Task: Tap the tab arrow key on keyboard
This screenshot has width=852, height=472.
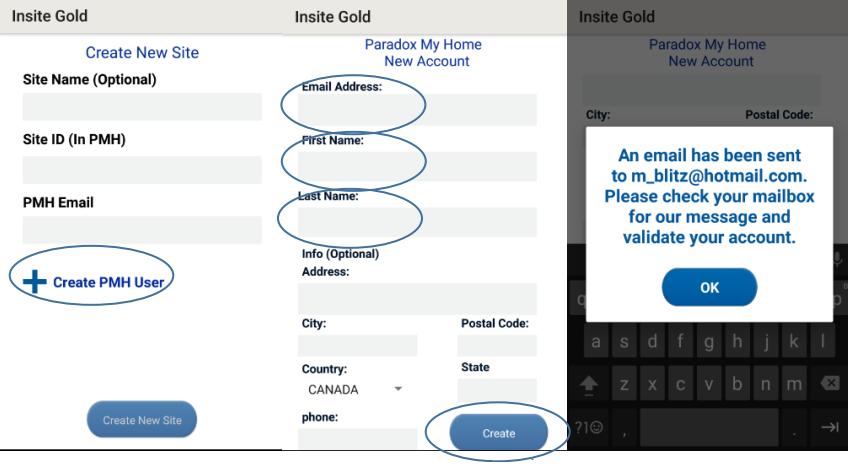Action: (830, 427)
